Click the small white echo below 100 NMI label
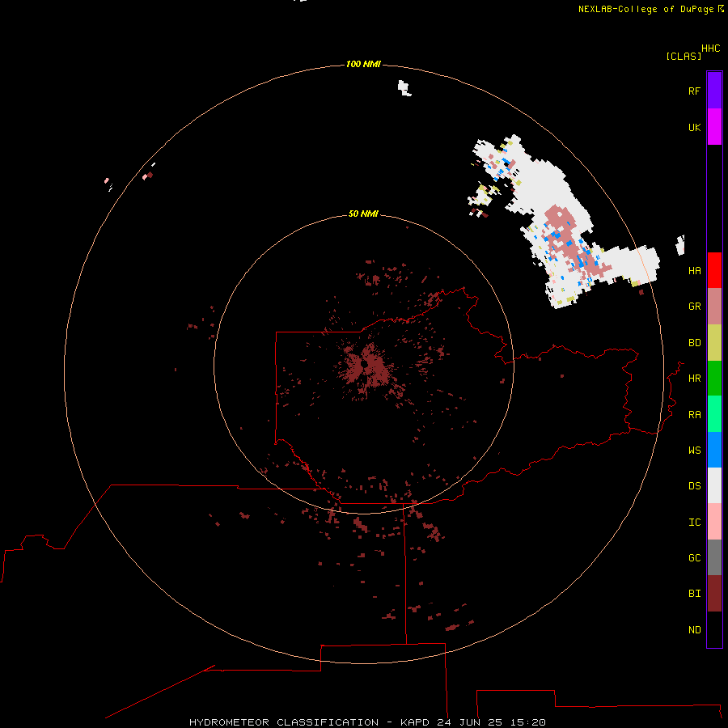This screenshot has height=728, width=728. click(404, 88)
